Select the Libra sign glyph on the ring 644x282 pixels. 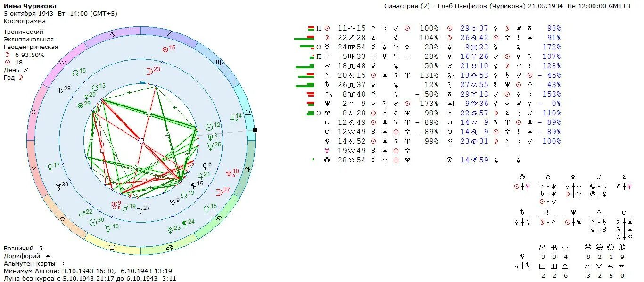(x=248, y=112)
